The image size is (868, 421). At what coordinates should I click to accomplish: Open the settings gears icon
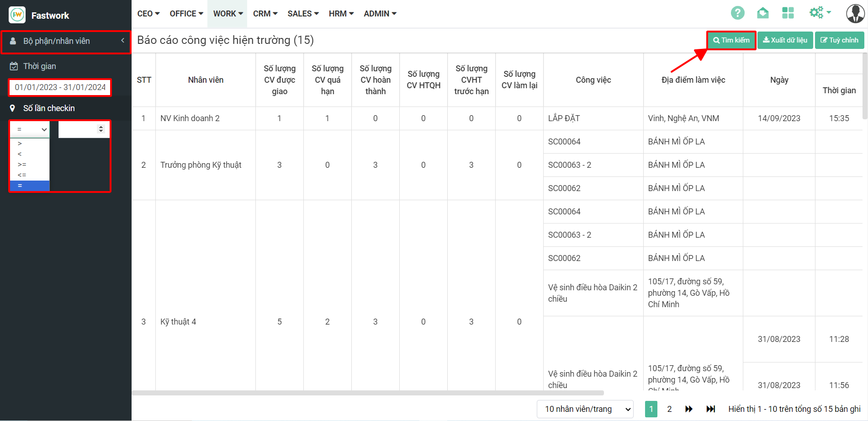pos(817,12)
